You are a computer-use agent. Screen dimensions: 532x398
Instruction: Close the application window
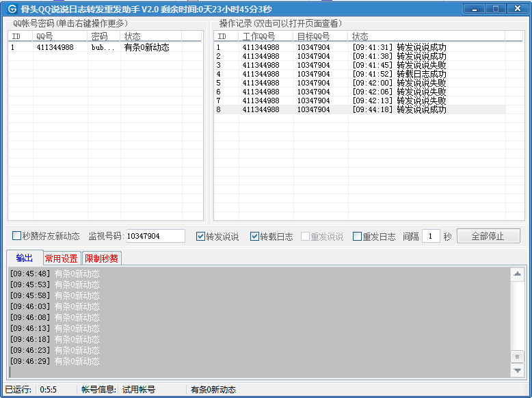coord(518,8)
